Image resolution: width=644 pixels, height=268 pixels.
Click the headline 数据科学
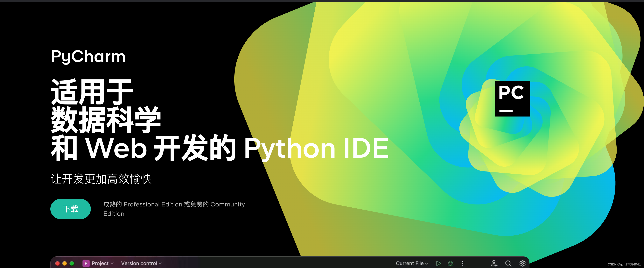click(x=106, y=120)
